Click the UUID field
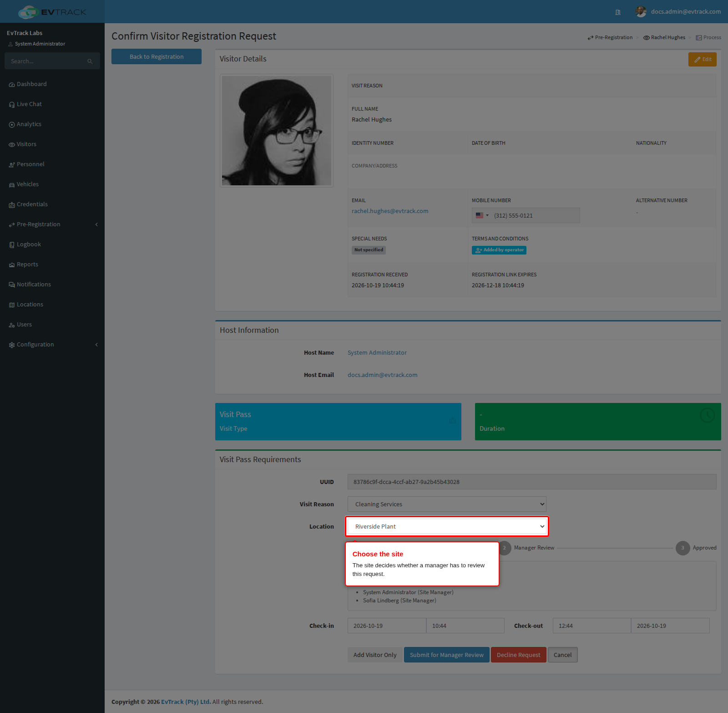Screen dimensions: 728x713 coord(532,482)
